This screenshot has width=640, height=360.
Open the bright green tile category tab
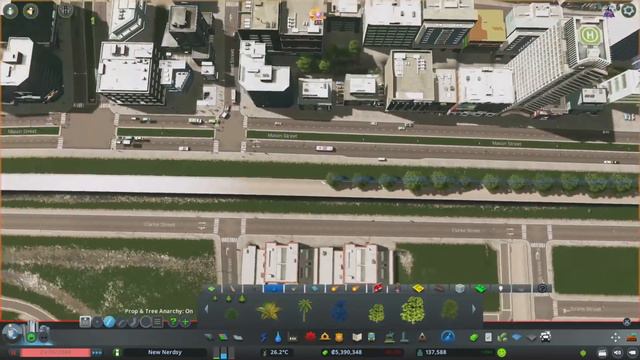481,289
